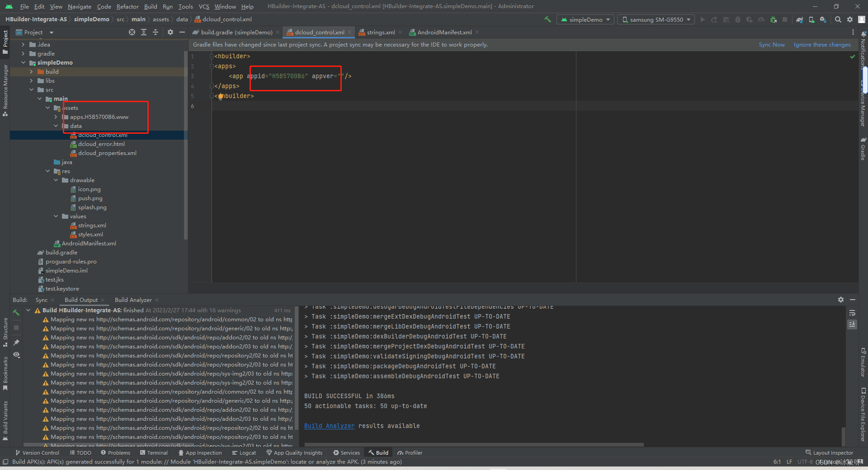
Task: Toggle the Emulator tool window on right
Action: 863,362
